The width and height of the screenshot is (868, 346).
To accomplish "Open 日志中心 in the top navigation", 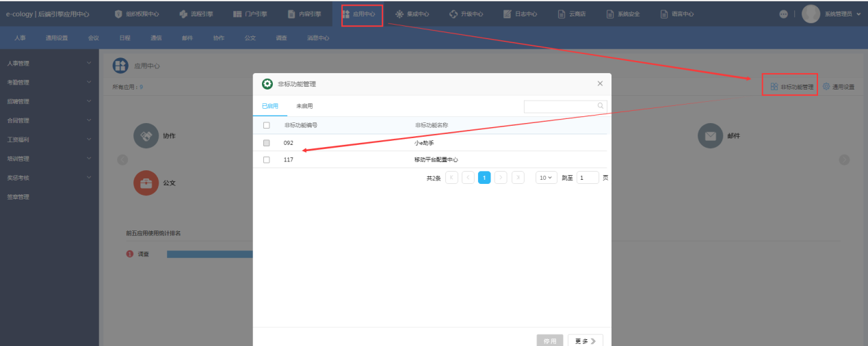I will click(520, 14).
